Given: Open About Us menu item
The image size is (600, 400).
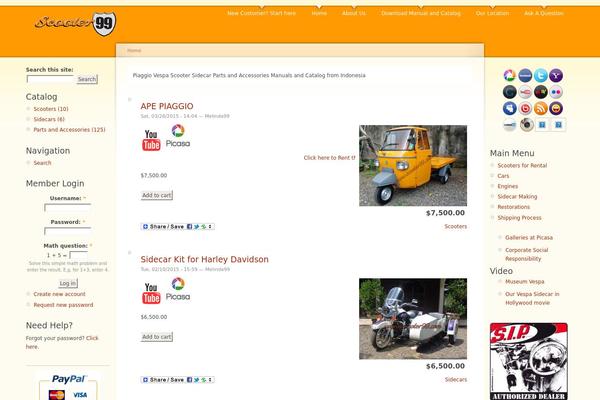Looking at the screenshot, I should 354,13.
